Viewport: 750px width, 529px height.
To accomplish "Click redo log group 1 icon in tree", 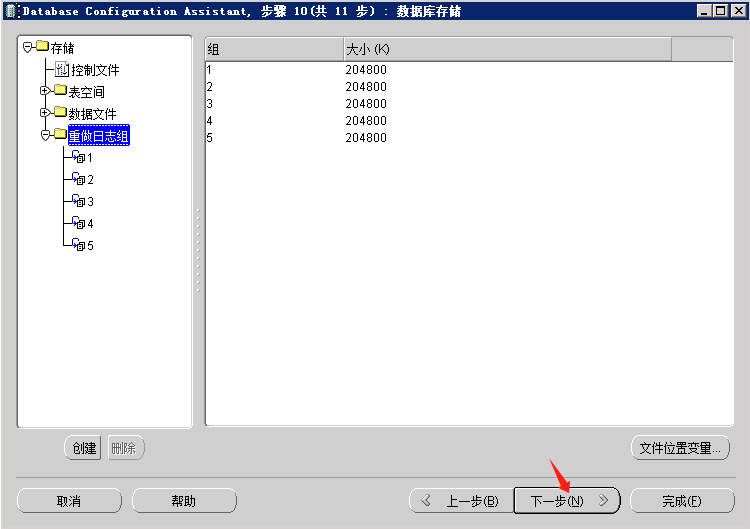I will (78, 156).
